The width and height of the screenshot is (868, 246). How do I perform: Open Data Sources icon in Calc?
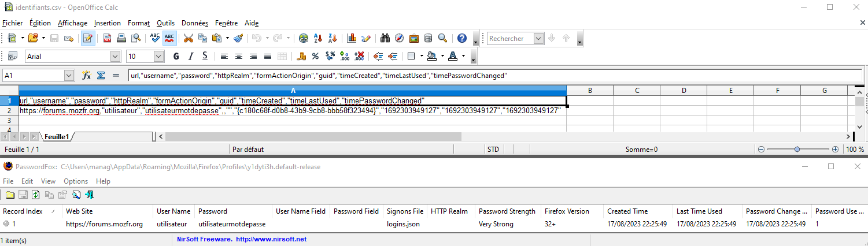pyautogui.click(x=428, y=38)
